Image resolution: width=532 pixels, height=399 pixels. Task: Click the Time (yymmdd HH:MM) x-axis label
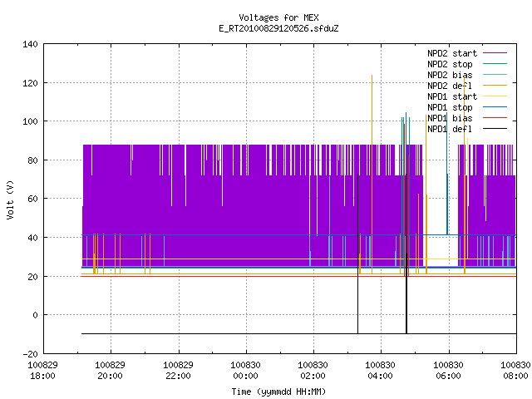278,392
